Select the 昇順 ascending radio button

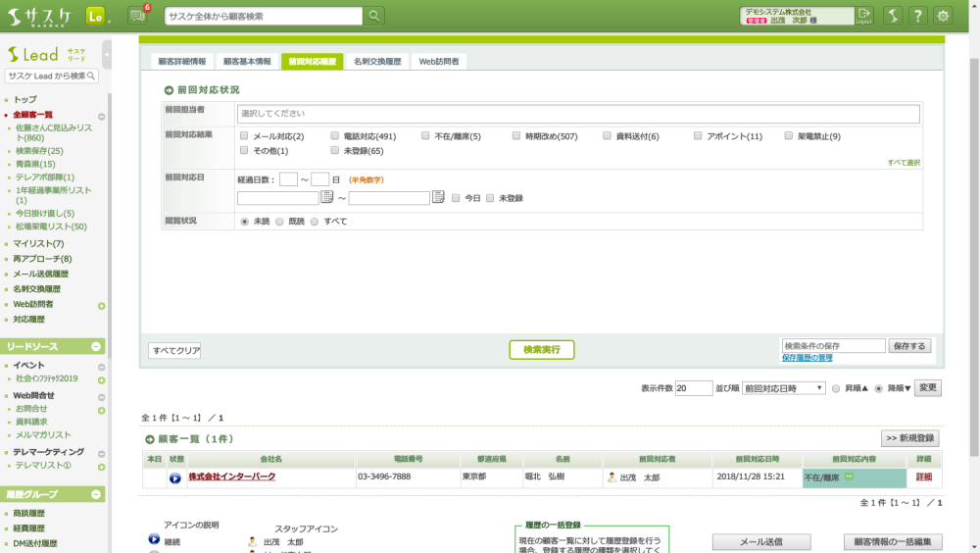coord(836,388)
